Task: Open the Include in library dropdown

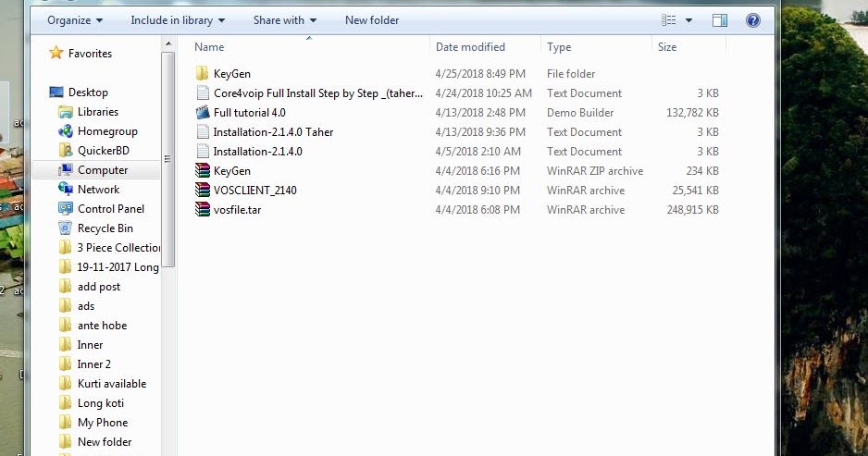Action: click(x=178, y=20)
